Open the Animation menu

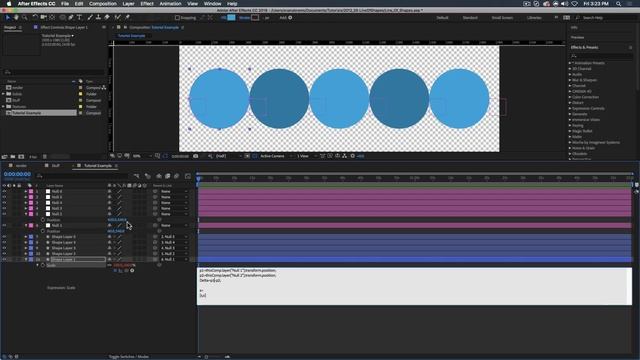(170, 4)
